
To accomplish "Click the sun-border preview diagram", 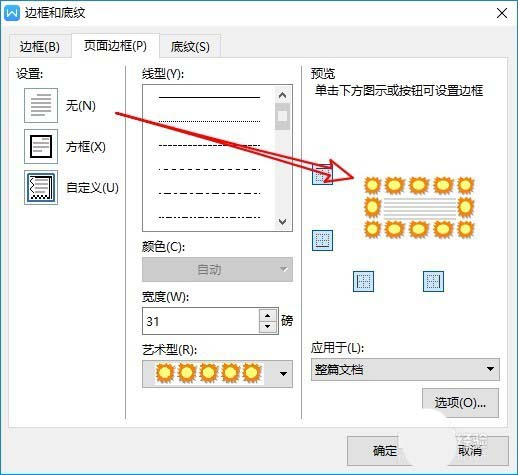I will coord(419,207).
